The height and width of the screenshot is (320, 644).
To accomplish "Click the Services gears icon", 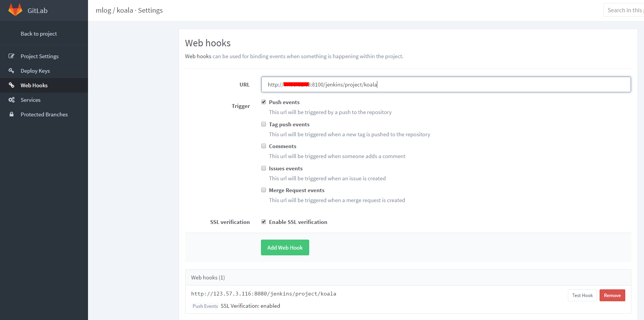I will pos(11,100).
